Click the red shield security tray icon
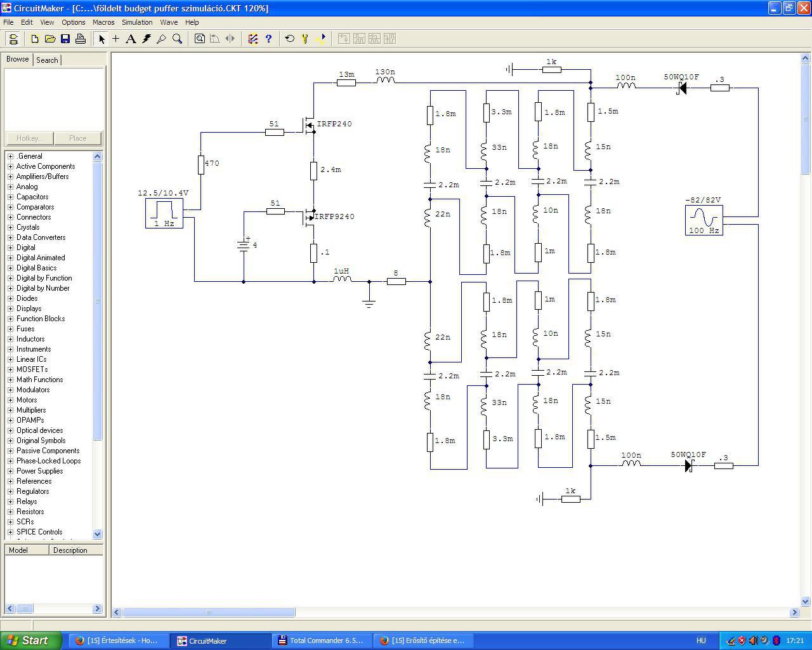The width and height of the screenshot is (812, 650). tap(741, 640)
